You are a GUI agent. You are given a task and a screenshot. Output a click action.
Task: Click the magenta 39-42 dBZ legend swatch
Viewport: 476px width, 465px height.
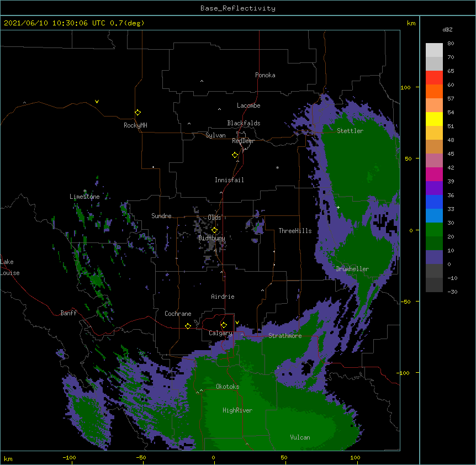tap(434, 174)
